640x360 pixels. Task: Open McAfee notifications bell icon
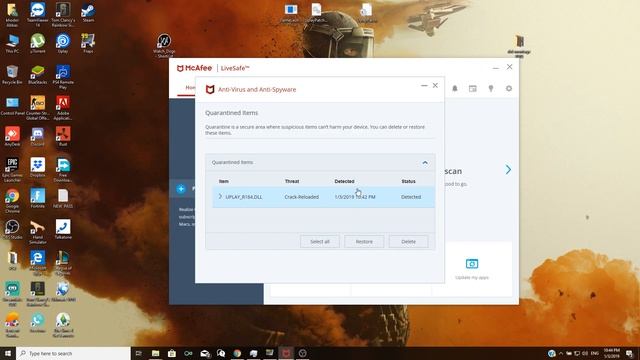tap(455, 89)
